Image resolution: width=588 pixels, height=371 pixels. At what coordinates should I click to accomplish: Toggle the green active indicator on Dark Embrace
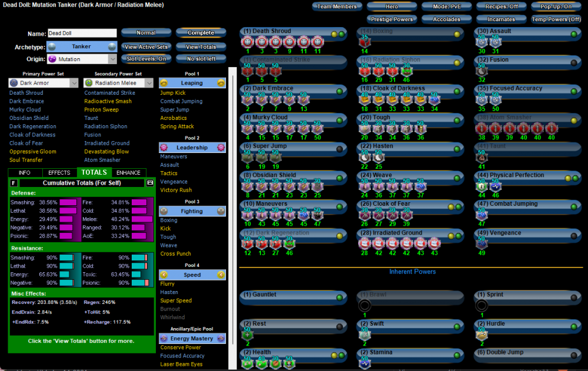point(339,92)
